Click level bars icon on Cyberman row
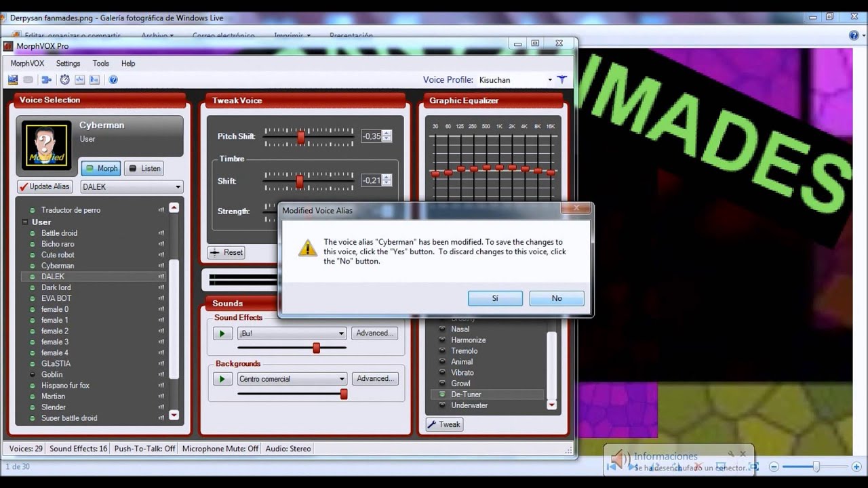The width and height of the screenshot is (868, 488). click(x=161, y=266)
